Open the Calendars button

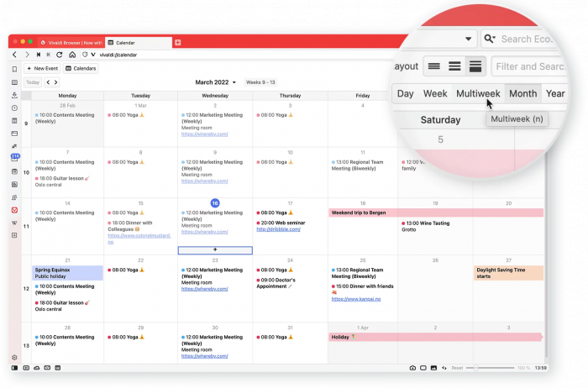[x=81, y=69]
